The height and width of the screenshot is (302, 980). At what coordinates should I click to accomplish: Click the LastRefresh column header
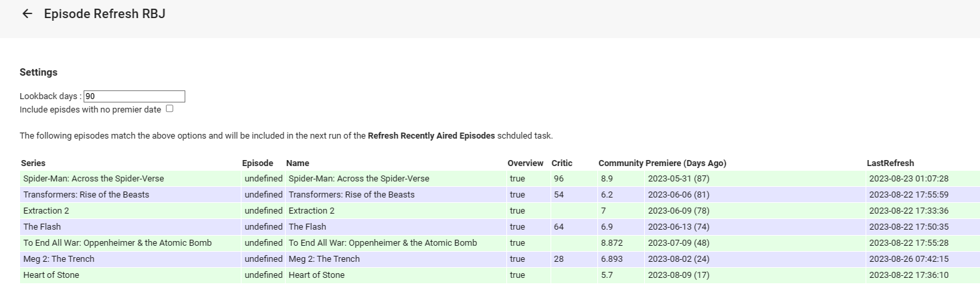coord(890,163)
